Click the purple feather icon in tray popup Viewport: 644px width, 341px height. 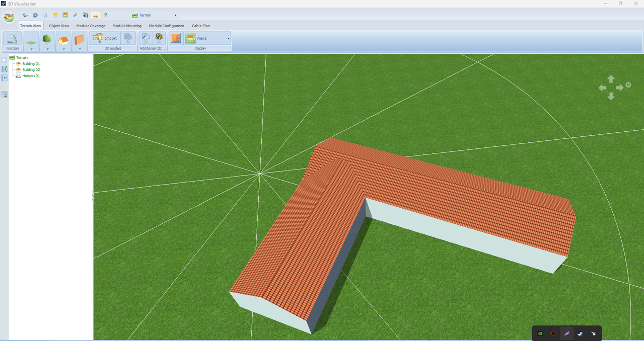point(566,333)
